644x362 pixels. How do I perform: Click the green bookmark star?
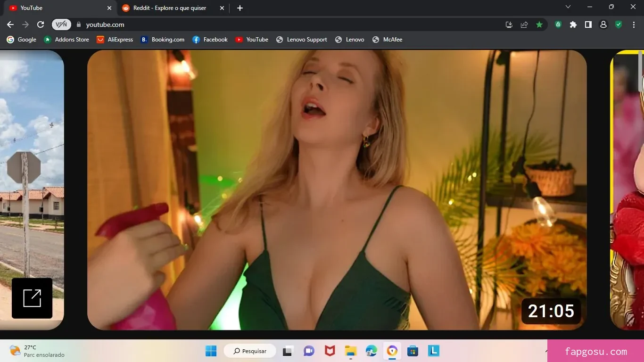[539, 25]
